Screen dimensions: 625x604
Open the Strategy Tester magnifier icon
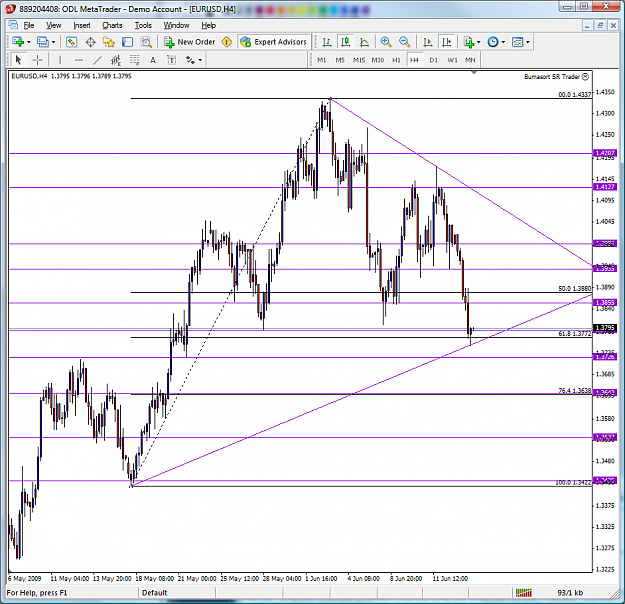pos(146,41)
